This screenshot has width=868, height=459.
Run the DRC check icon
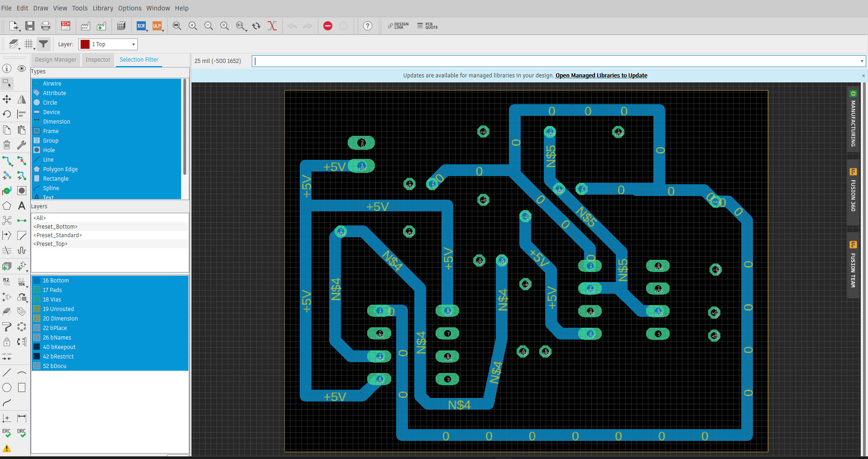coord(22,433)
